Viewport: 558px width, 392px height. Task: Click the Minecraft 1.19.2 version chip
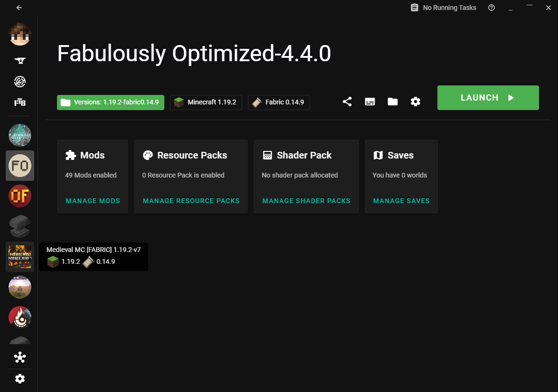coord(206,103)
